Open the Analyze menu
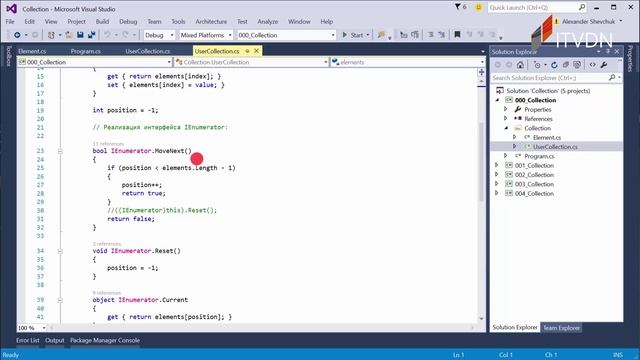Viewport: 640px width, 360px height. click(268, 22)
